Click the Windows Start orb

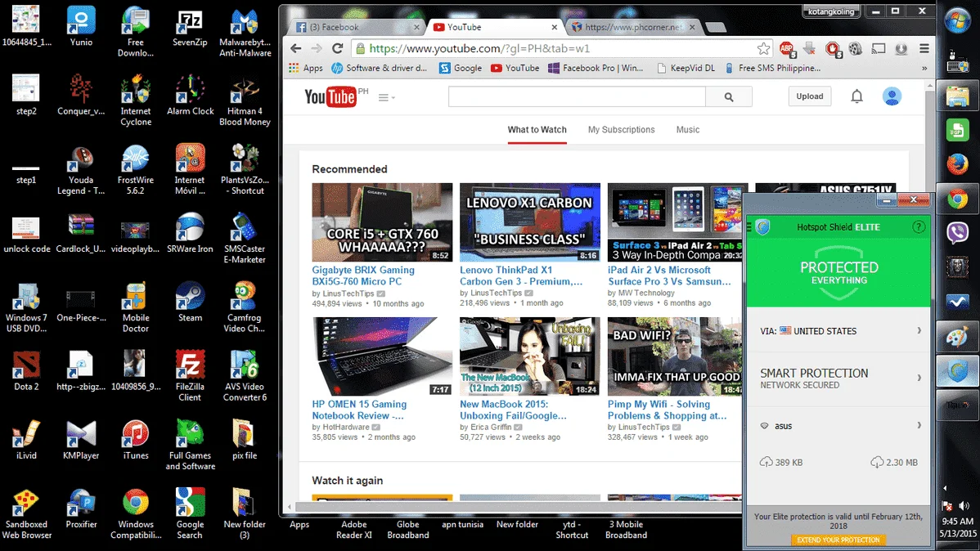957,21
